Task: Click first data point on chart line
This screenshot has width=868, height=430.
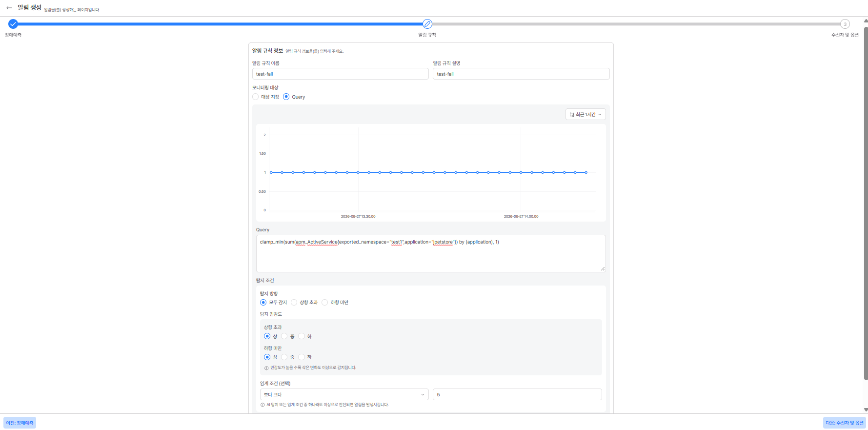Action: click(271, 172)
